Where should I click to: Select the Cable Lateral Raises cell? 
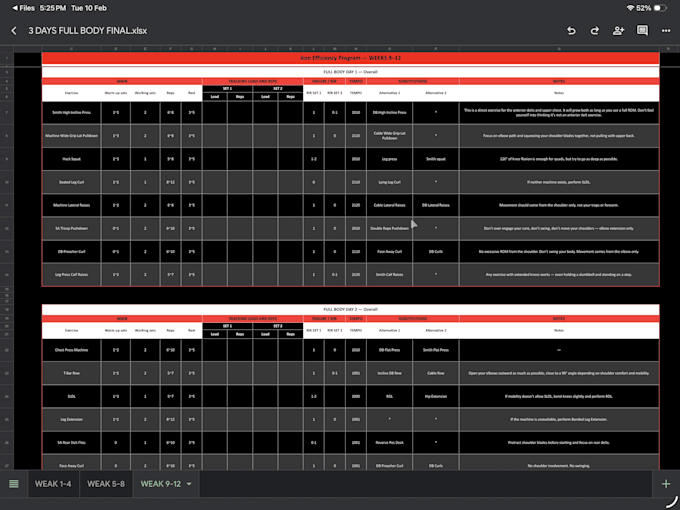[389, 205]
